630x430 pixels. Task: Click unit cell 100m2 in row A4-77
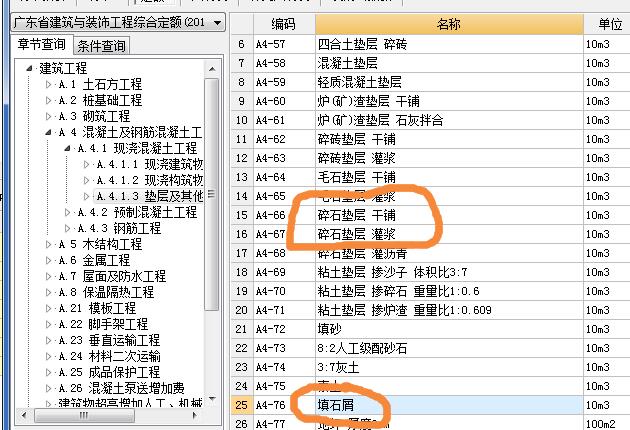click(607, 423)
